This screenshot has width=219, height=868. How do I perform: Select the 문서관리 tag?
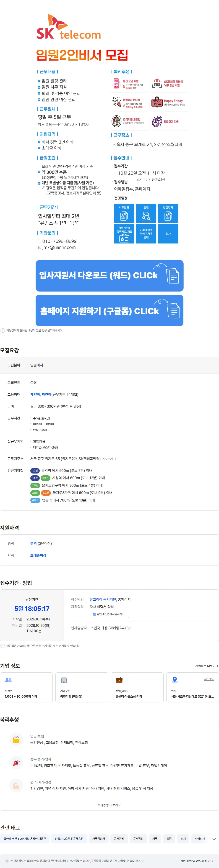[119, 839]
